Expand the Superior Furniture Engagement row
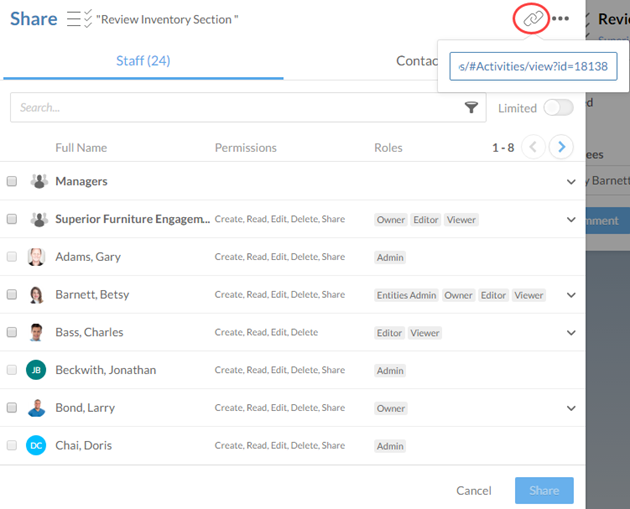The image size is (630, 509). coord(571,220)
